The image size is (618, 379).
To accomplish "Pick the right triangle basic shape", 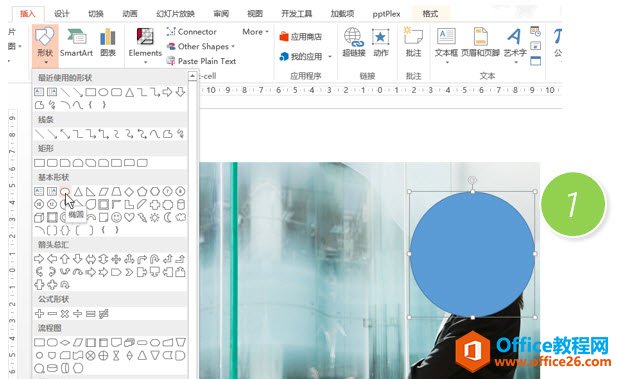I will (91, 191).
